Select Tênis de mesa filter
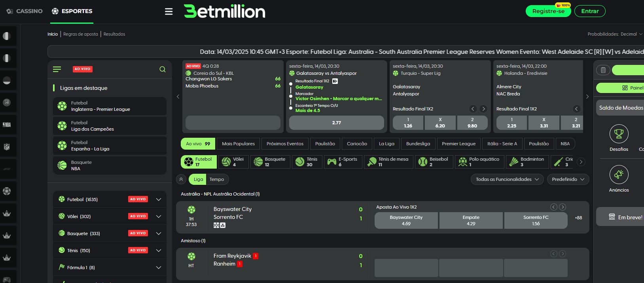Image resolution: width=644 pixels, height=283 pixels. tap(388, 162)
